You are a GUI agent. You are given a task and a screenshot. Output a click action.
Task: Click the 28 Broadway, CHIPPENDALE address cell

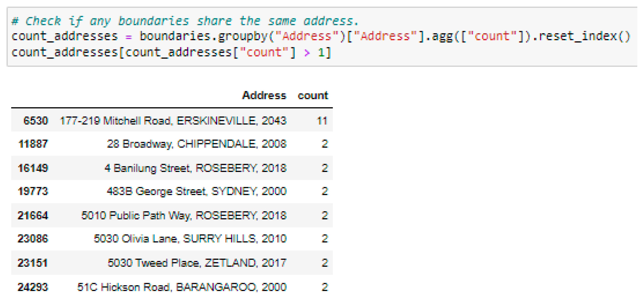tap(197, 144)
